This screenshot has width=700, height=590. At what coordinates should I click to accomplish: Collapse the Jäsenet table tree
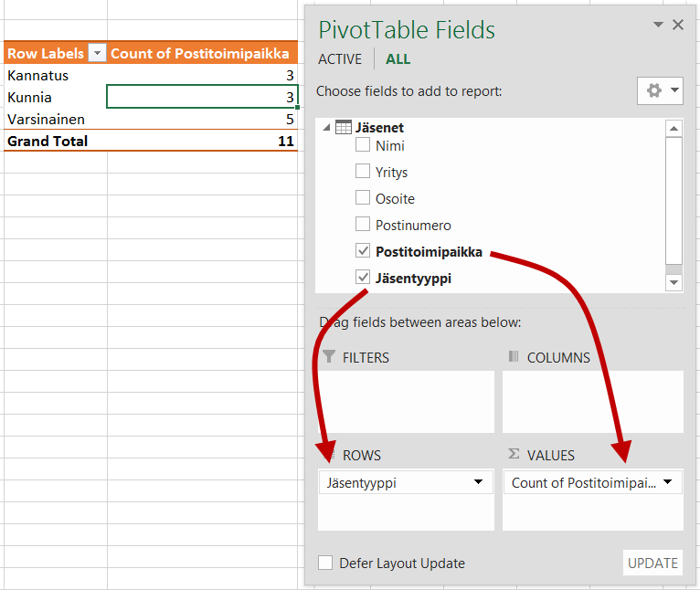coord(326,128)
